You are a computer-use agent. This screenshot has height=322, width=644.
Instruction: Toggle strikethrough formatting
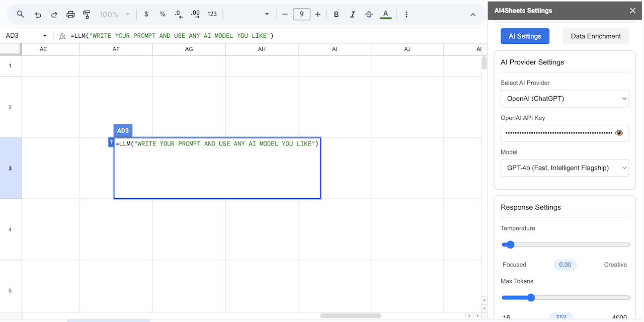pyautogui.click(x=369, y=14)
